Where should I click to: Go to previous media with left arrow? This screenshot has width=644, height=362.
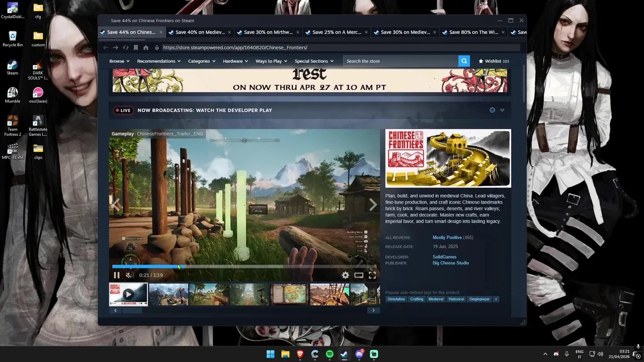tap(116, 205)
